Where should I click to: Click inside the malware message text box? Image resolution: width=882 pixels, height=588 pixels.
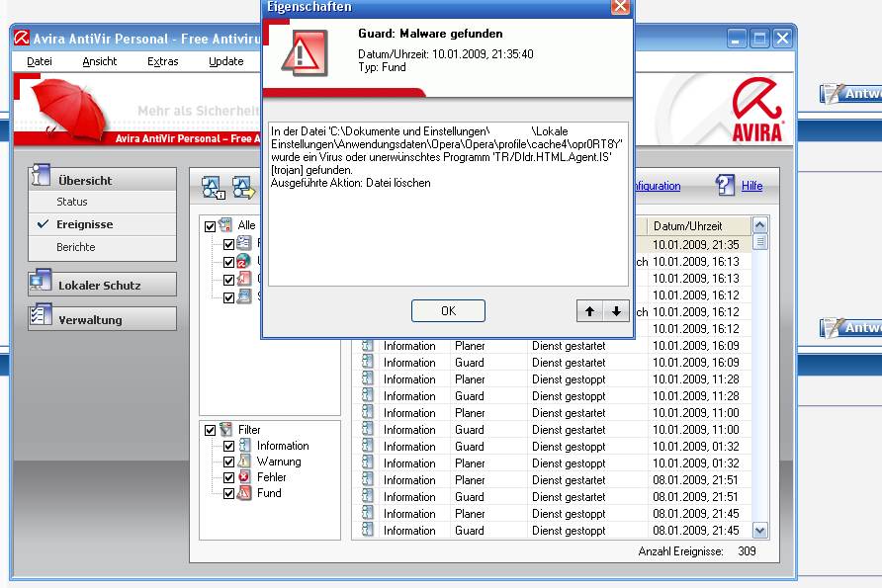(448, 204)
